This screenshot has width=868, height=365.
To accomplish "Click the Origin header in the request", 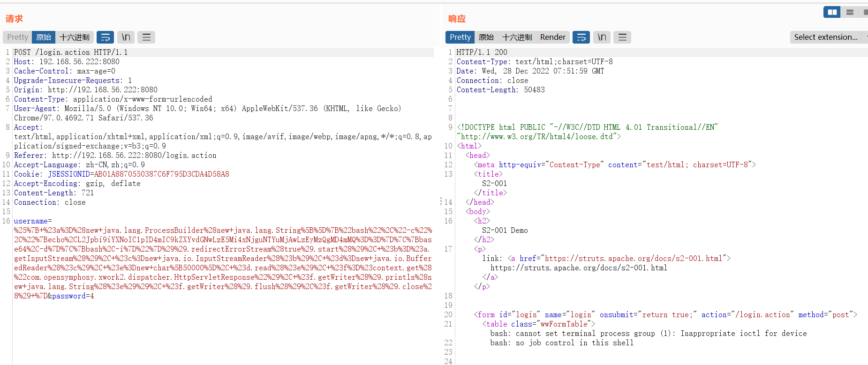I will [x=86, y=90].
